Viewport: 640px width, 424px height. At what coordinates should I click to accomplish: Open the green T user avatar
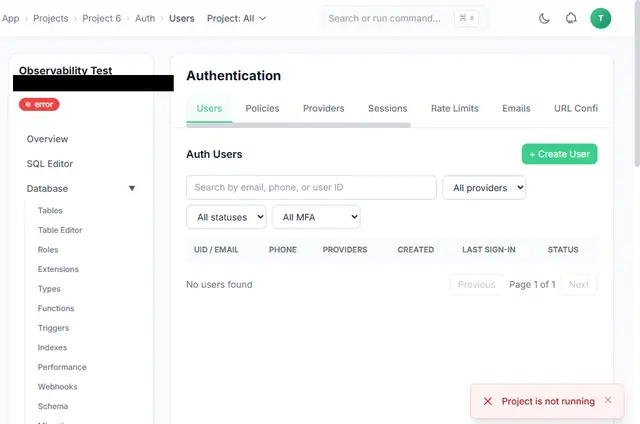pos(600,18)
